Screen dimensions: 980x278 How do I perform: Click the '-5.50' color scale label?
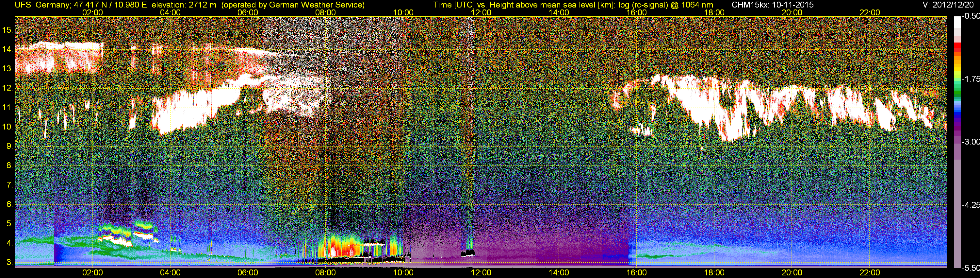pyautogui.click(x=971, y=268)
